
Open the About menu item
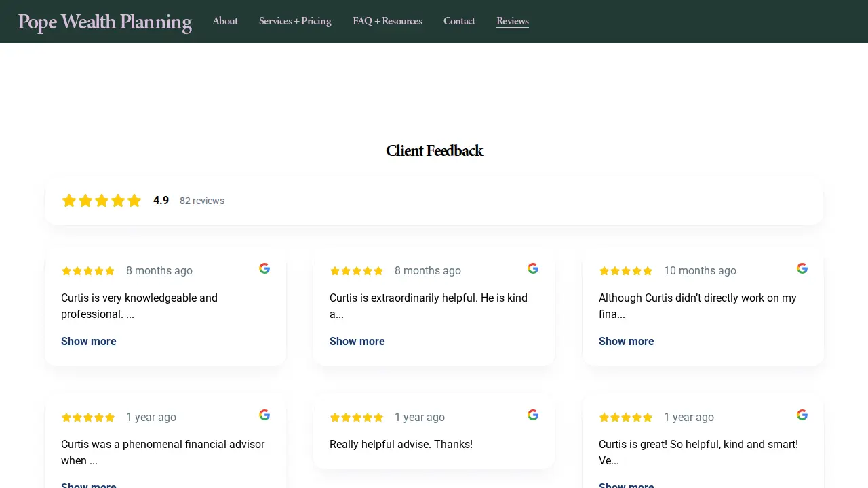(225, 21)
